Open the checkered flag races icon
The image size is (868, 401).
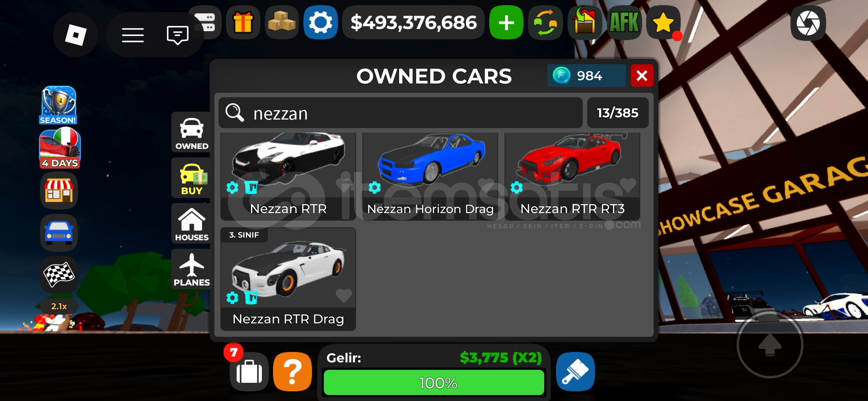59,275
